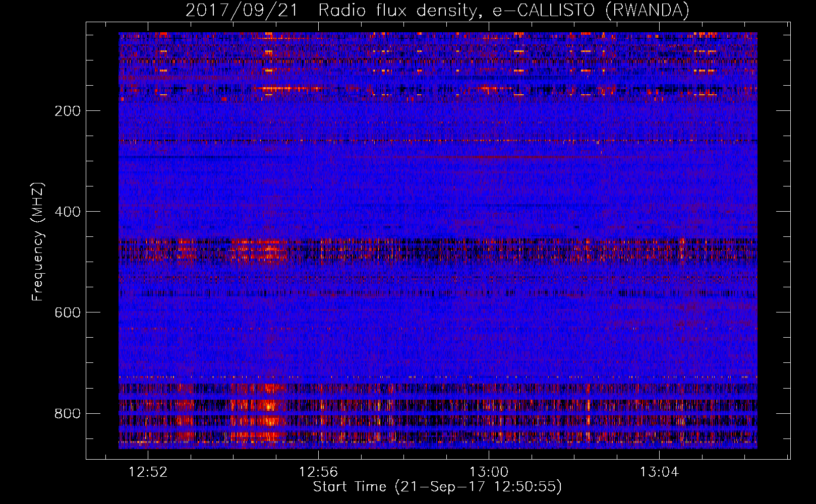This screenshot has width=816, height=504.
Task: Click the plot title "2017/09/21 Radio flux density, e-CALLISTO (RWANDA)"
Action: point(437,10)
